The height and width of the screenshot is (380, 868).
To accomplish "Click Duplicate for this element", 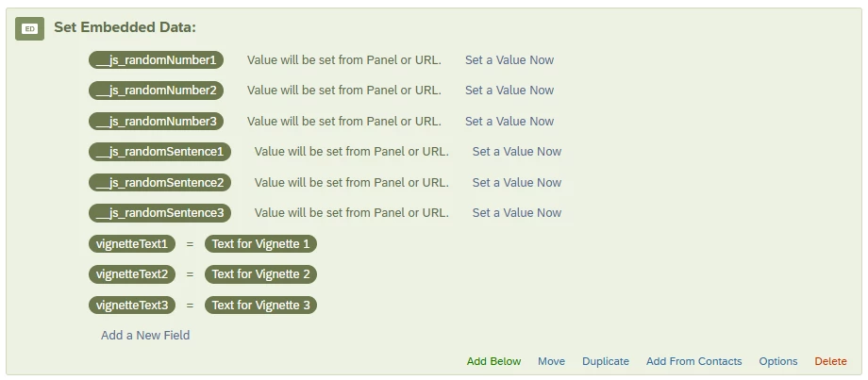I will (x=606, y=361).
